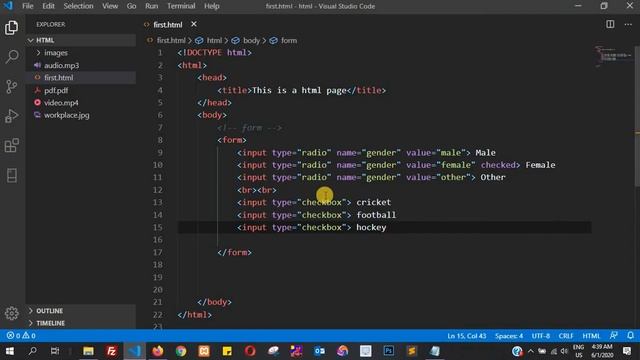Click the feedback icon in status bar

613,336
